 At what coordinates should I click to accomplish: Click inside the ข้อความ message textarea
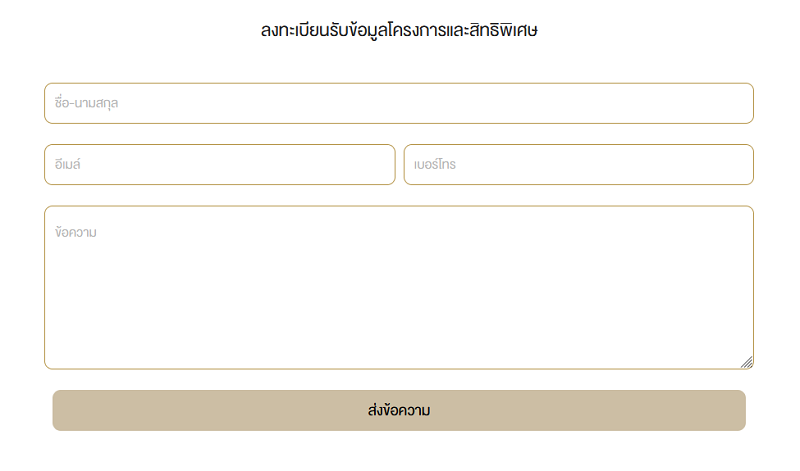tap(398, 287)
